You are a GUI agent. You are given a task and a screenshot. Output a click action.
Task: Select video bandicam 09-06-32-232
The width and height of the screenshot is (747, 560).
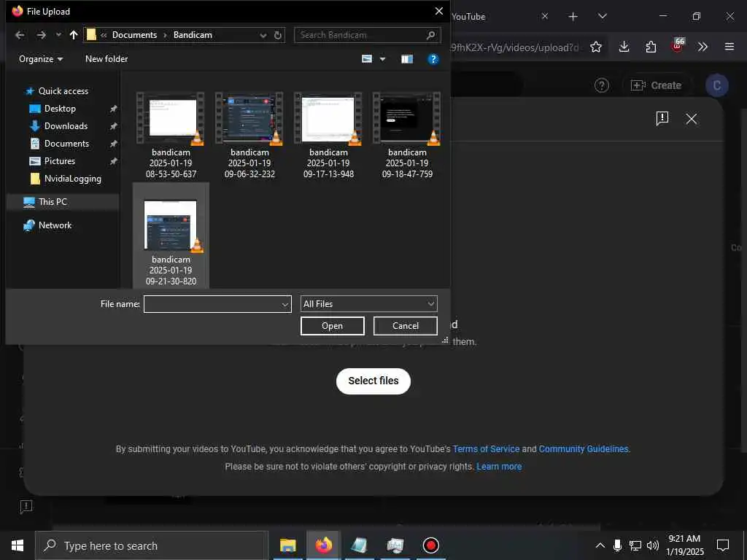(x=249, y=135)
